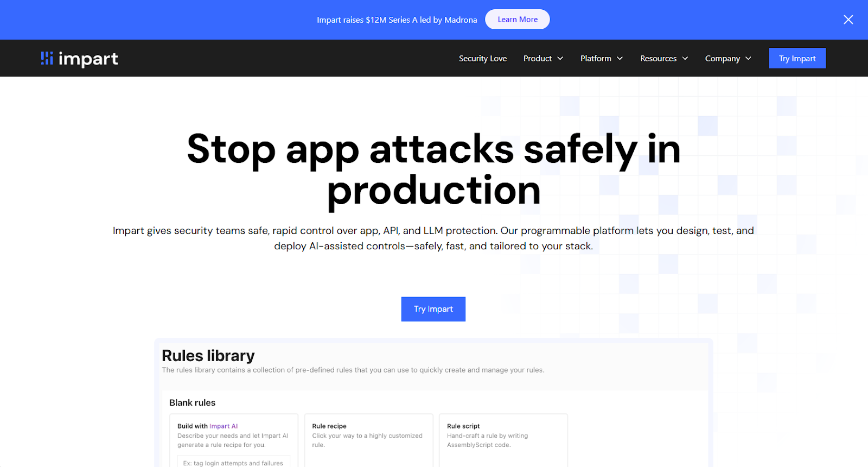This screenshot has width=868, height=467.
Task: Open the Resources menu
Action: coord(658,59)
